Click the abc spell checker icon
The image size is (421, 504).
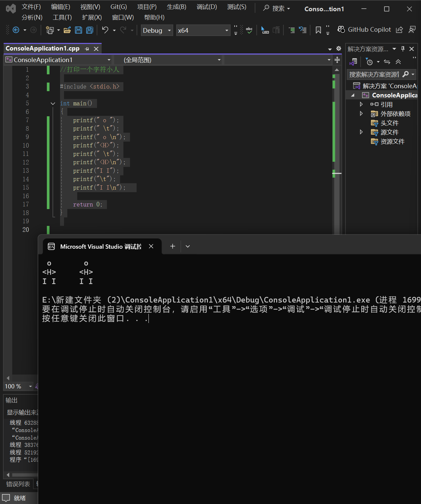tap(249, 30)
